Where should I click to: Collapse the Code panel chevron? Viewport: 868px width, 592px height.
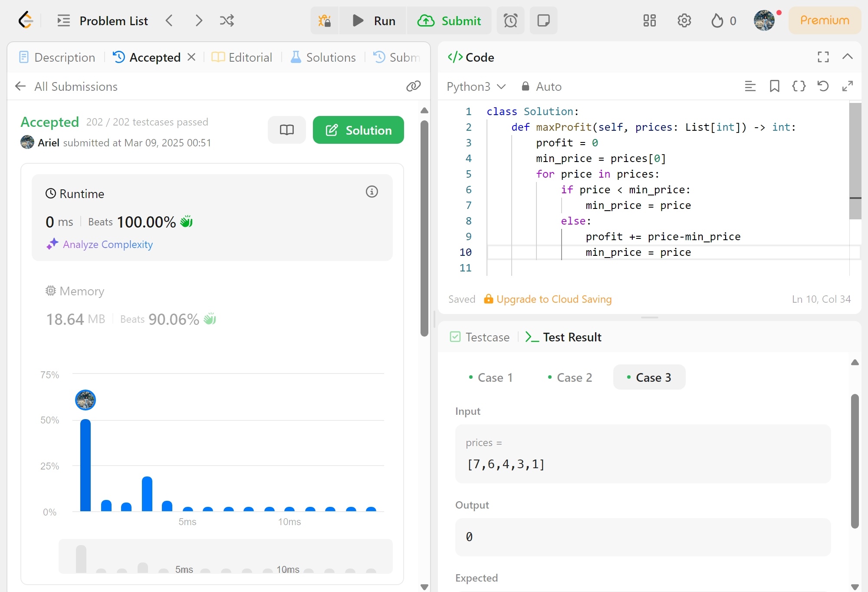click(x=847, y=56)
